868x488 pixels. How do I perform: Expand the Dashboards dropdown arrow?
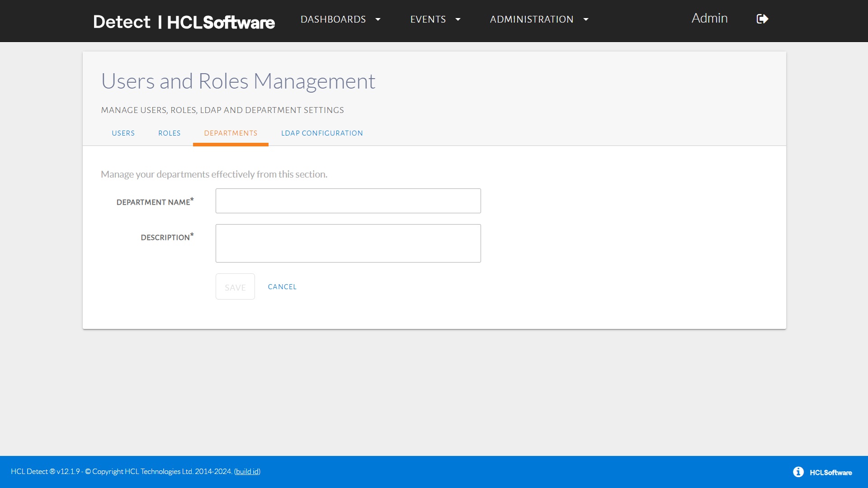(x=378, y=19)
